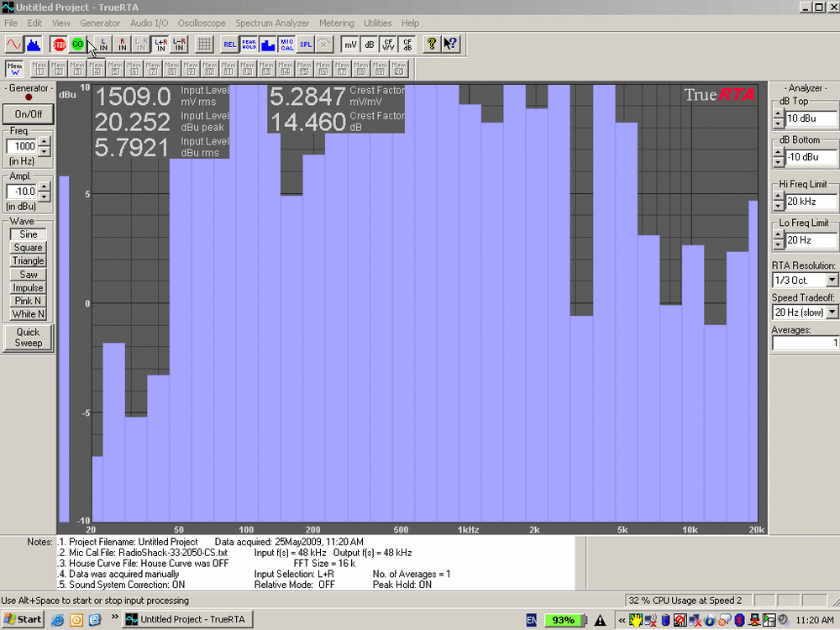Run the Quick Sweep

click(x=29, y=338)
